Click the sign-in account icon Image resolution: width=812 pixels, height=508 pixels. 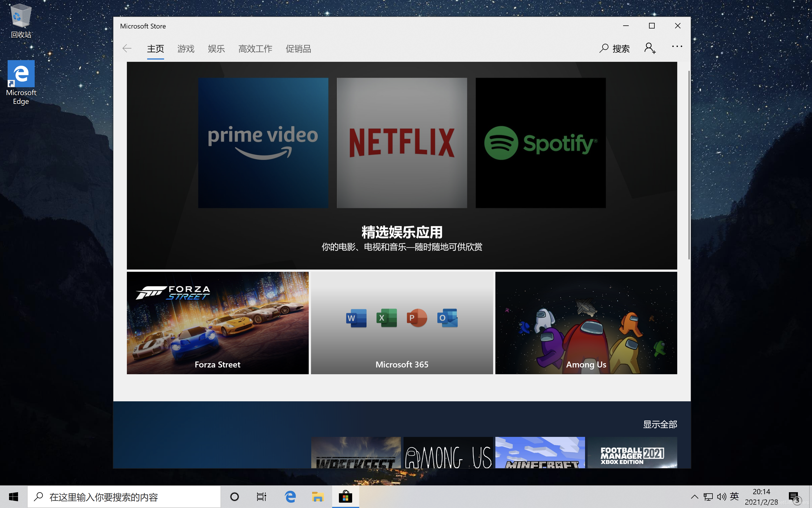pyautogui.click(x=650, y=48)
